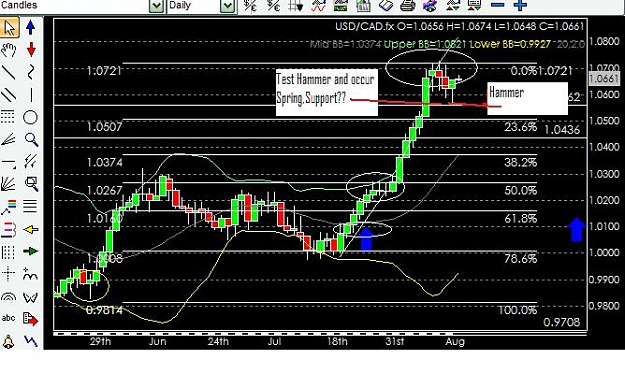This screenshot has width=625, height=374.
Task: Click the 'Aug' date label on time axis
Action: (455, 342)
